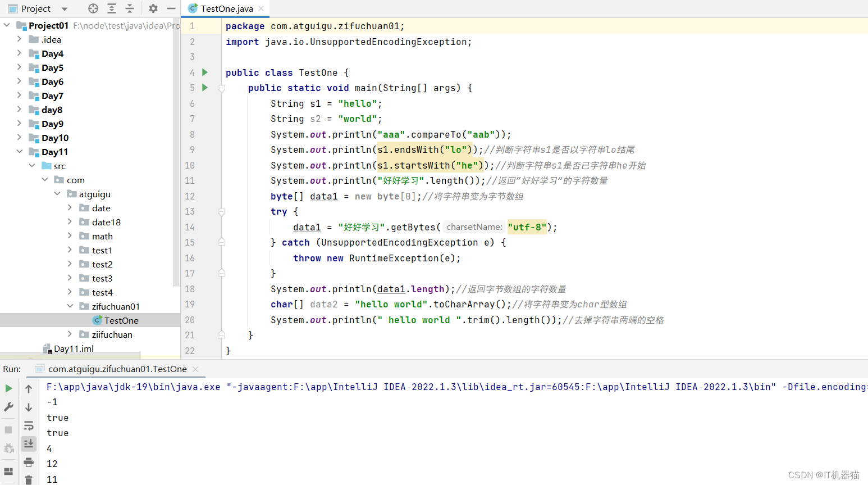Rerun the program with green arrow

(x=8, y=388)
